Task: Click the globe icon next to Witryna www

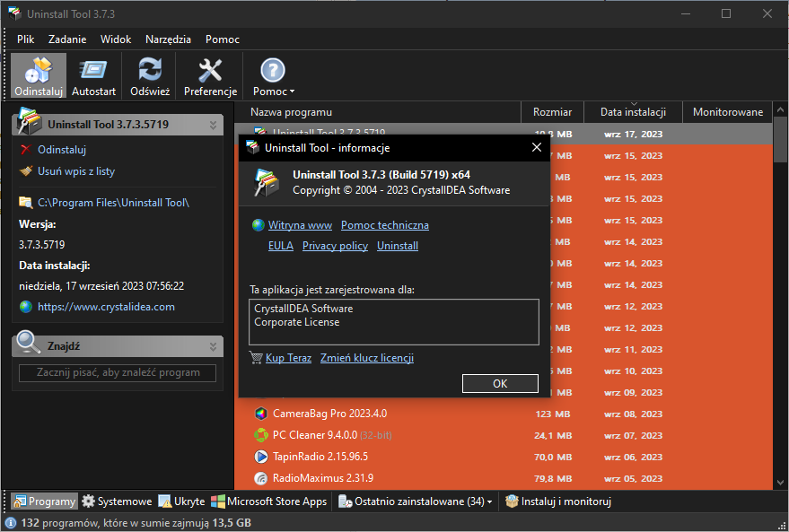Action: tap(259, 225)
